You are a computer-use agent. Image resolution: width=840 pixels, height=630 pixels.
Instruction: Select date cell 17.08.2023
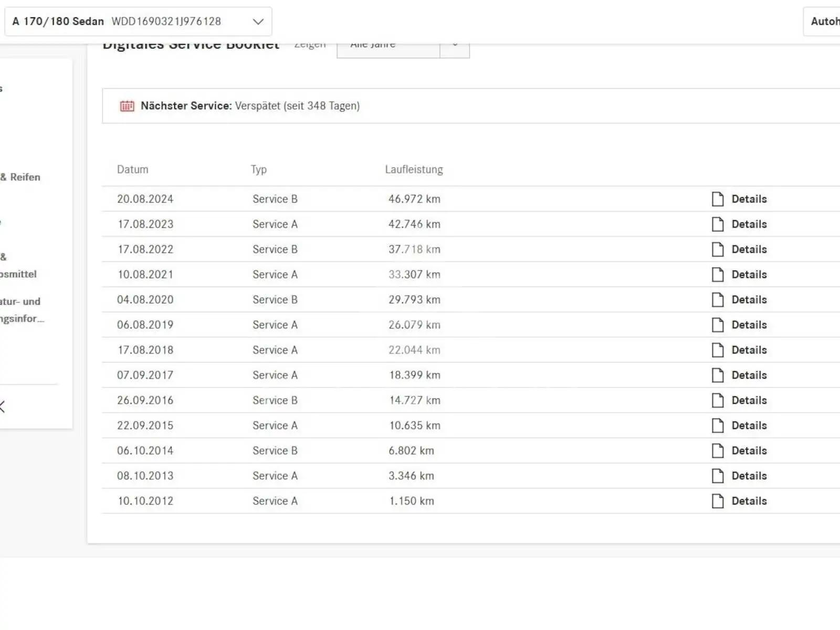145,224
